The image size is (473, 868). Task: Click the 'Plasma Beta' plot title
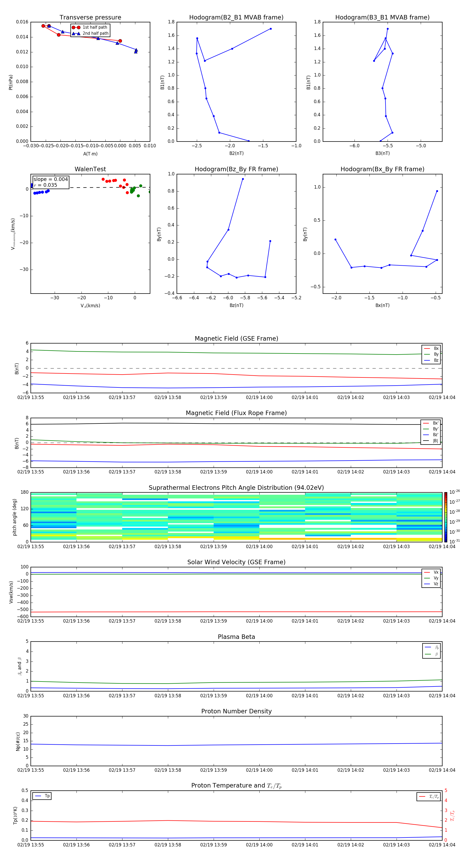236,637
